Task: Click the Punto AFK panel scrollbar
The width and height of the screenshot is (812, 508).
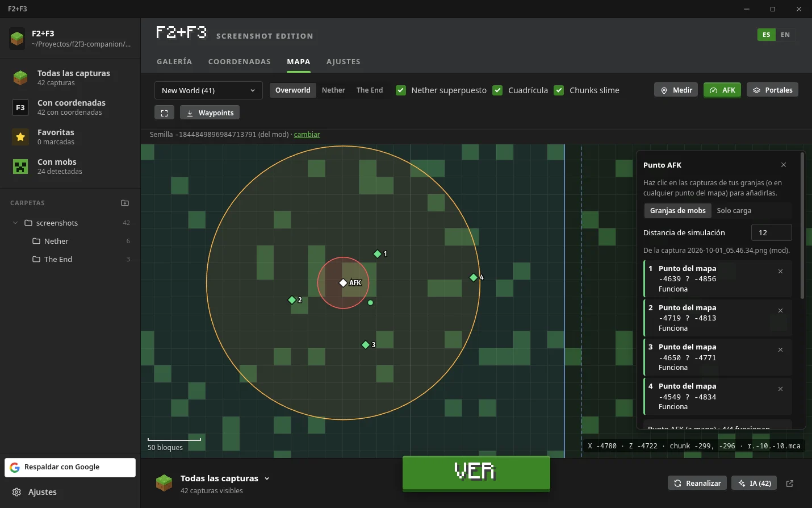Action: [802, 225]
